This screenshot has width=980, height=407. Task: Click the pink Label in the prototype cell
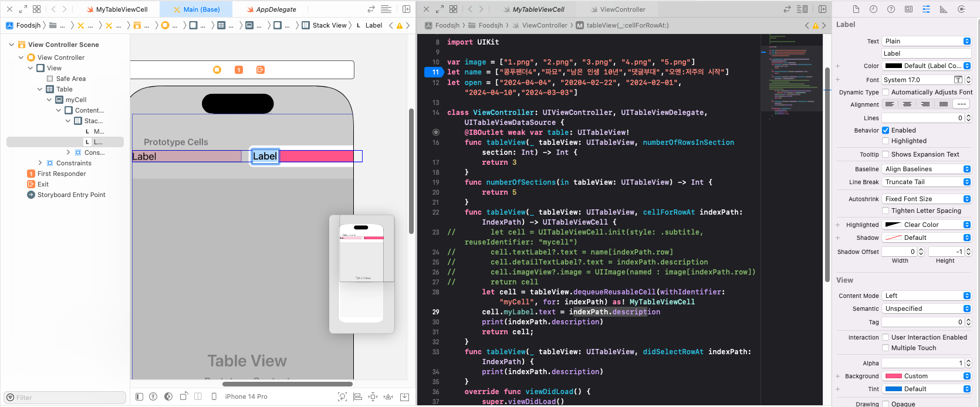tap(265, 156)
